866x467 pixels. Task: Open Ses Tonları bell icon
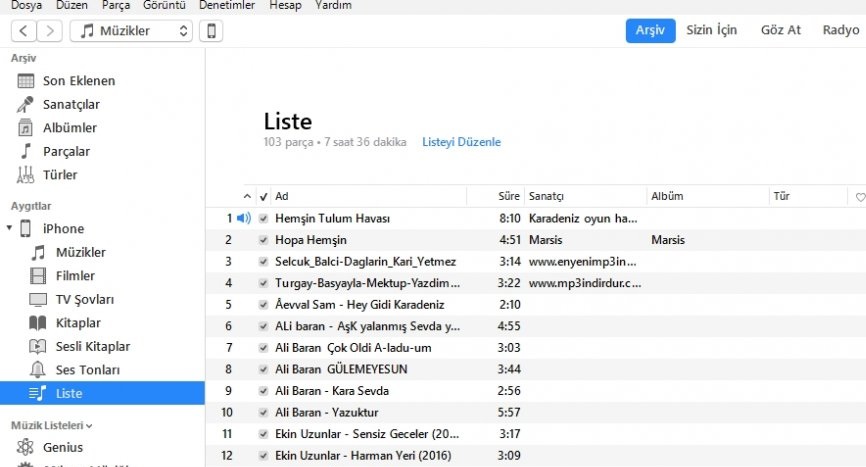click(x=37, y=370)
